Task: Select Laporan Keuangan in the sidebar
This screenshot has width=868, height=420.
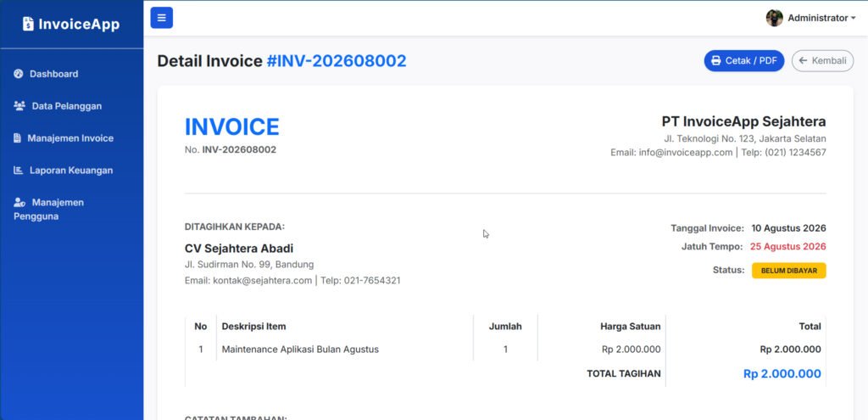Action: [71, 170]
